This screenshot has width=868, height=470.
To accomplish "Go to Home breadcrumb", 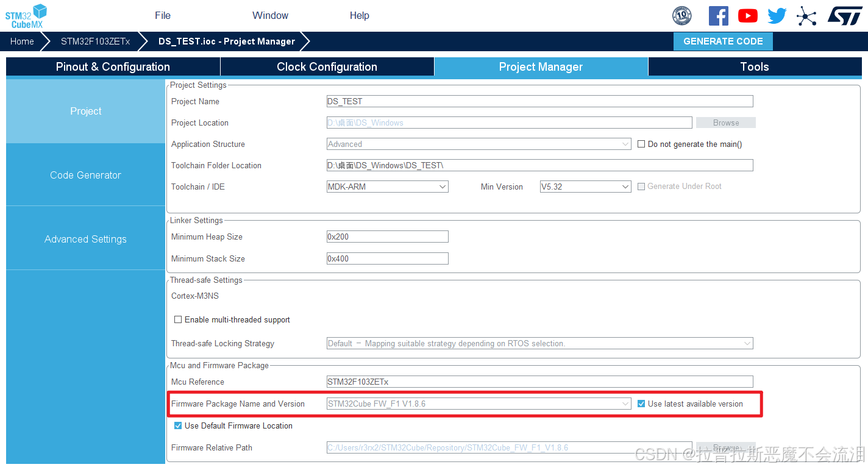I will (x=22, y=41).
